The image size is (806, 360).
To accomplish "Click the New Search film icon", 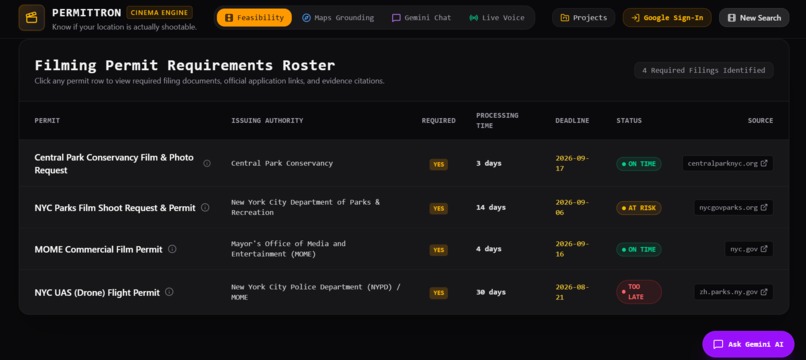I will [732, 17].
